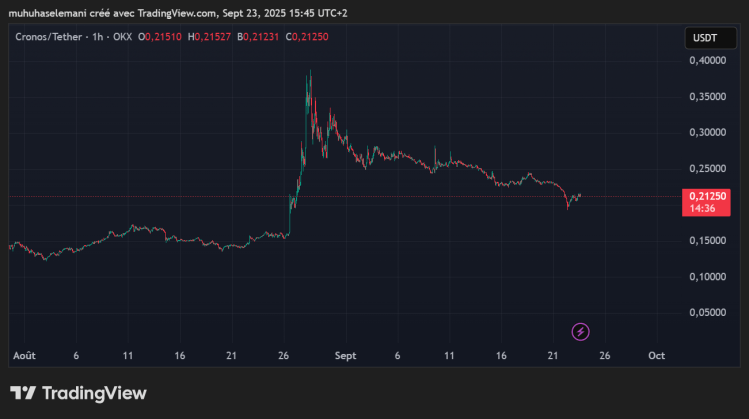Click the 0,05000 price axis label
The image size is (749, 419).
[706, 313]
